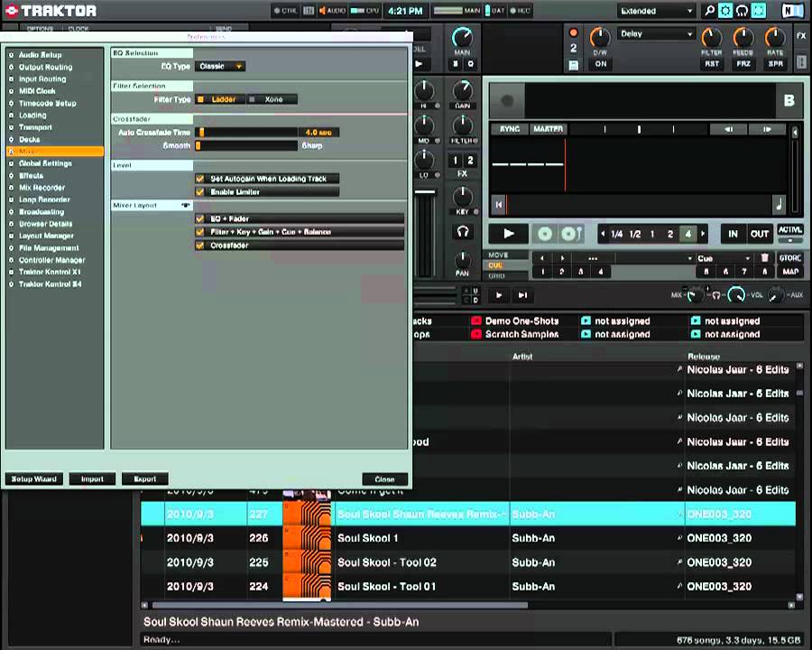
Task: Expand the ACTIVE loop panel arrow
Action: pyautogui.click(x=789, y=240)
